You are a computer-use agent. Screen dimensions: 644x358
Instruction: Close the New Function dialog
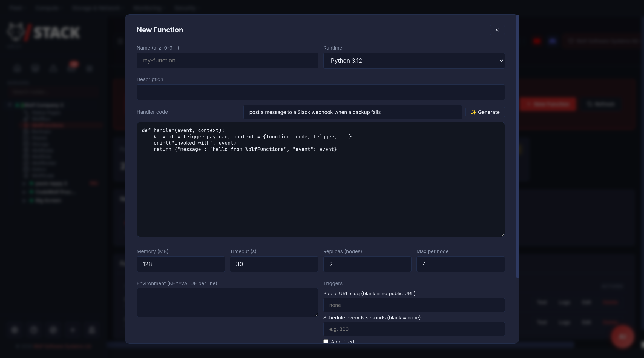497,30
